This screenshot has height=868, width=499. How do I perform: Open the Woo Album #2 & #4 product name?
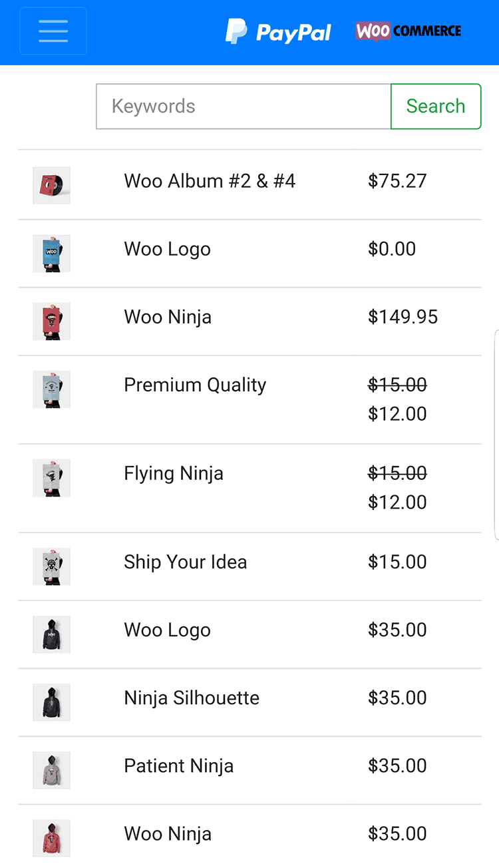point(210,181)
